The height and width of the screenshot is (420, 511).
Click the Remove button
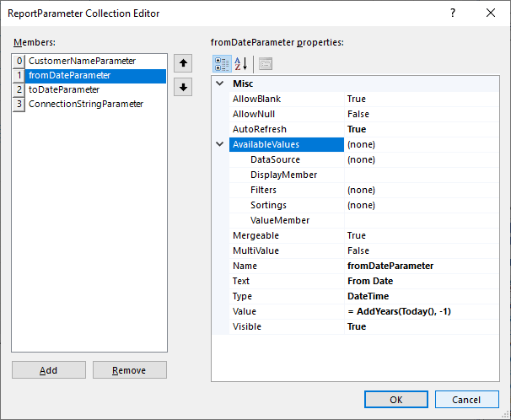(129, 370)
